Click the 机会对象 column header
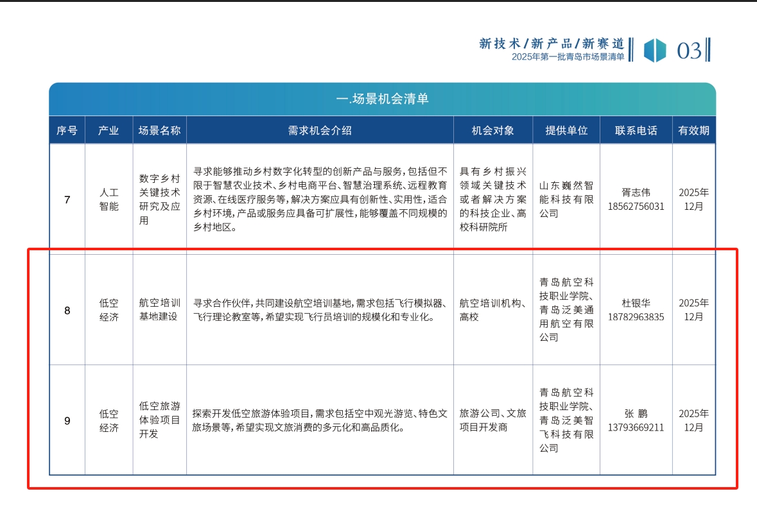757x532 pixels. tap(492, 130)
